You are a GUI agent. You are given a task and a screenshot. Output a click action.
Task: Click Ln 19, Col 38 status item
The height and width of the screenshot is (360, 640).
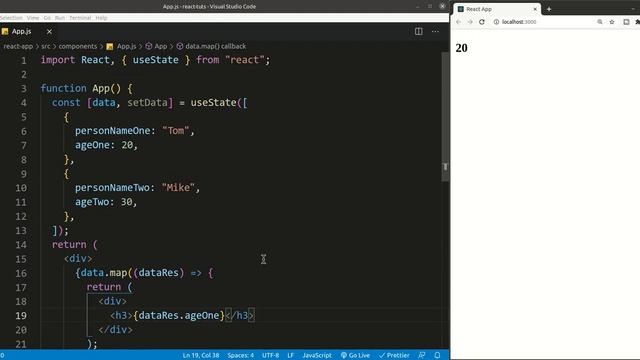(201, 356)
